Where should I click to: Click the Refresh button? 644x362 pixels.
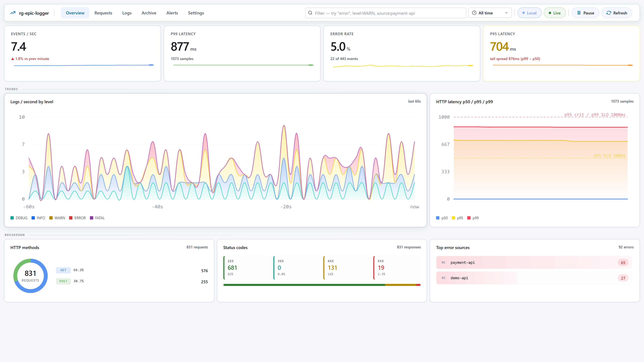(616, 13)
